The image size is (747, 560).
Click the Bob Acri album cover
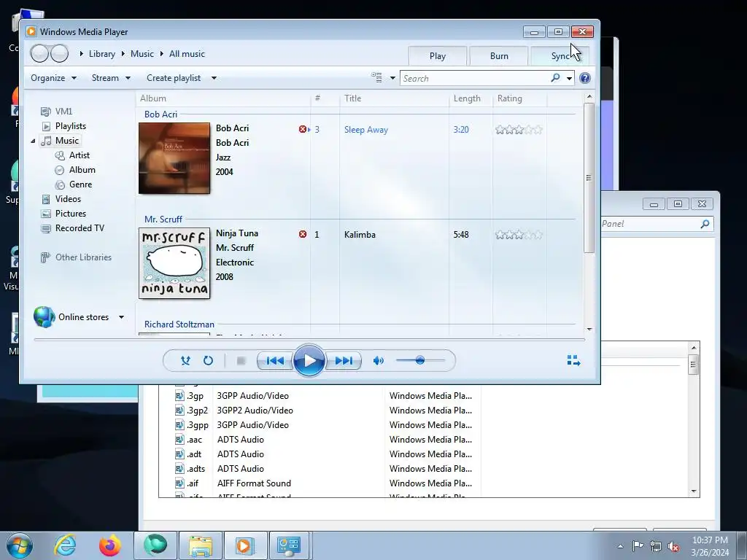click(174, 158)
